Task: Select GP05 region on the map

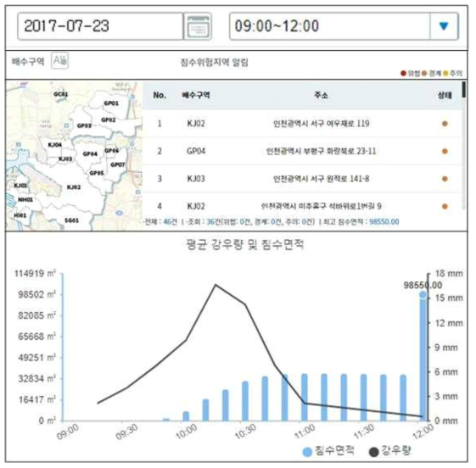Action: click(x=97, y=173)
